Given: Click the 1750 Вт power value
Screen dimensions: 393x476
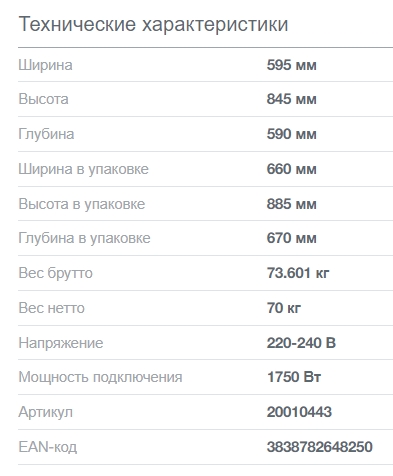Looking at the screenshot, I should pyautogui.click(x=294, y=377).
